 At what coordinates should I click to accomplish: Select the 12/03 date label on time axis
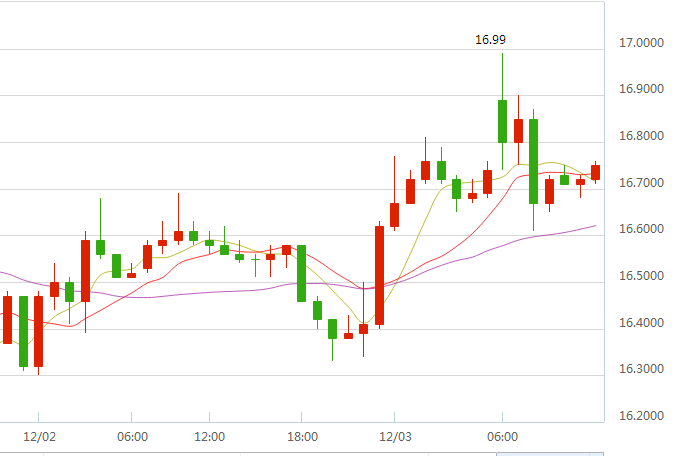coord(394,436)
